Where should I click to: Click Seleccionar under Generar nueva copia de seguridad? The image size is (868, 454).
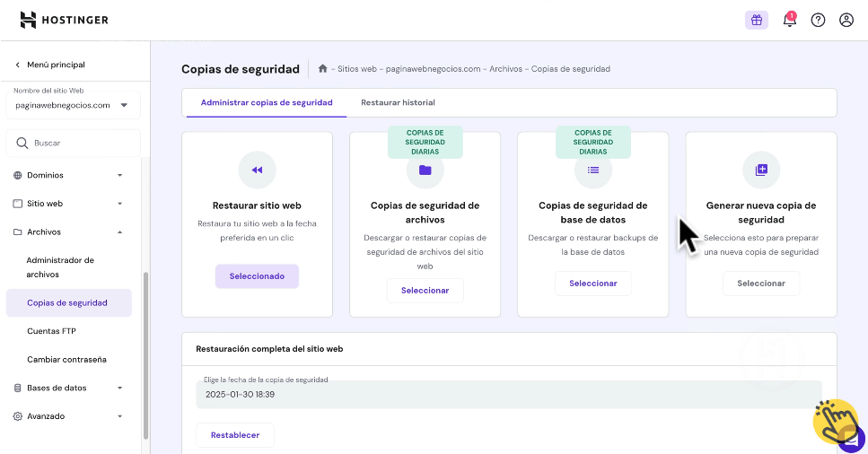pyautogui.click(x=761, y=284)
